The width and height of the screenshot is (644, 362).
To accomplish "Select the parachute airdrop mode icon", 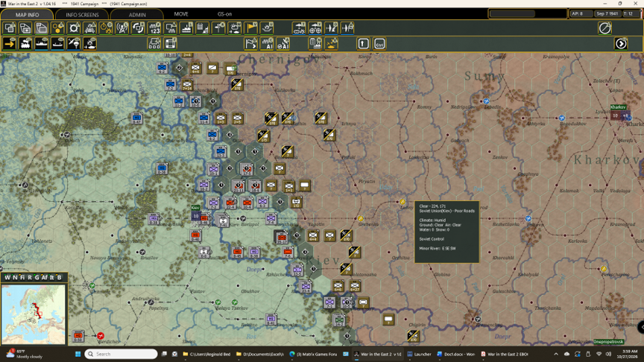I will point(74,43).
